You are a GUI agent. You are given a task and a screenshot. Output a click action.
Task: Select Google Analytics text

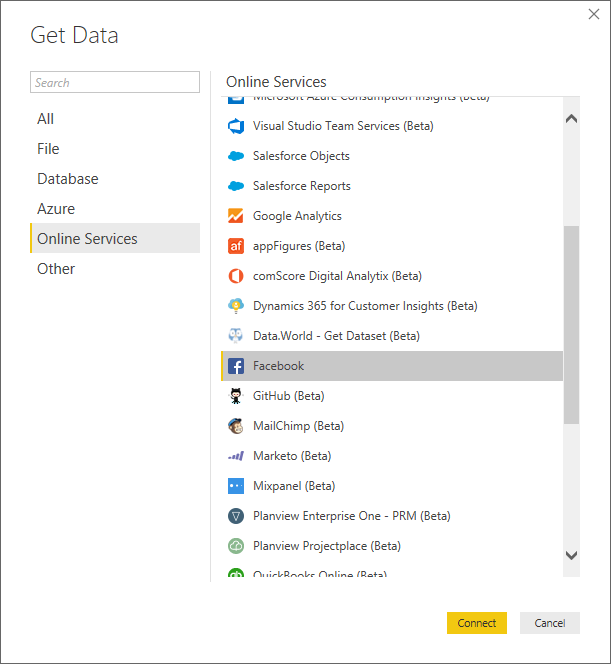pyautogui.click(x=297, y=216)
